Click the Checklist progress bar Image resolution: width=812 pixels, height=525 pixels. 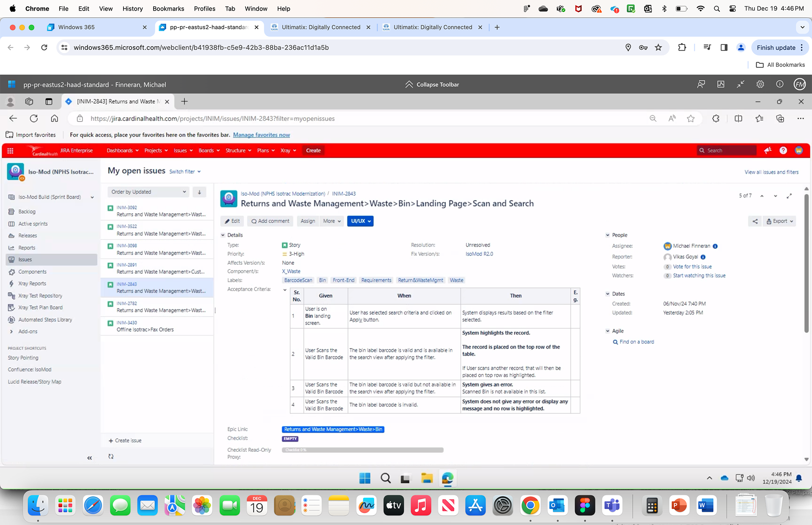(x=362, y=450)
